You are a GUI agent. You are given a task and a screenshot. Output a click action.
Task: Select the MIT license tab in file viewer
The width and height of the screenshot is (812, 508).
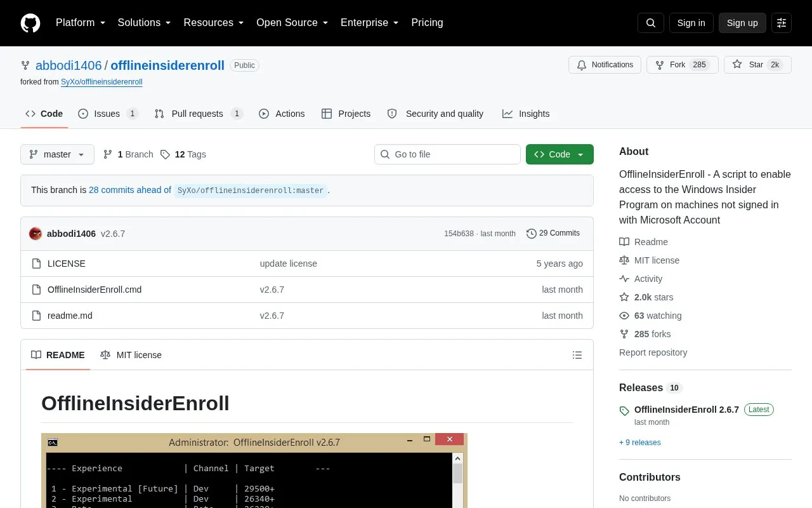coord(131,355)
